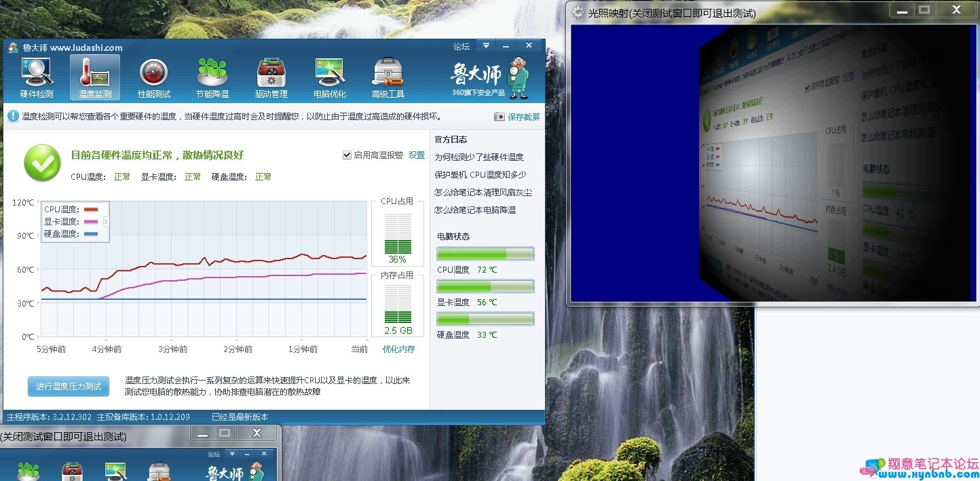The image size is (980, 481).
Task: Click the 5分钟前 time axis label
Action: pos(51,349)
